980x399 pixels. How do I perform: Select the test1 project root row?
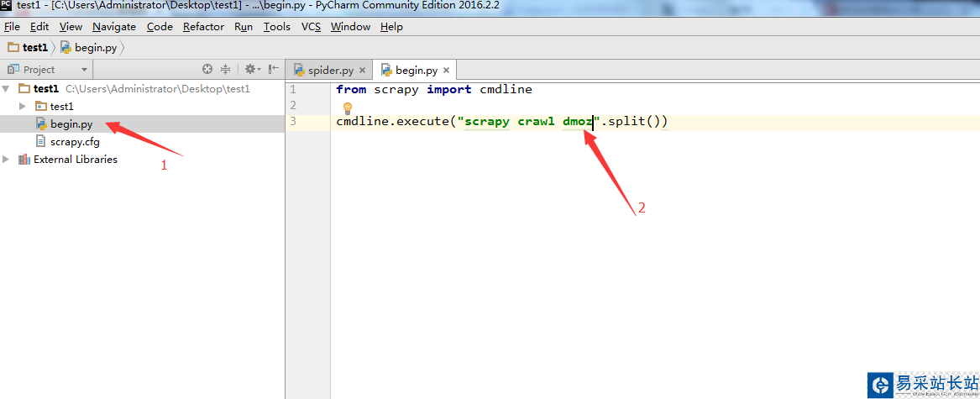[143, 89]
